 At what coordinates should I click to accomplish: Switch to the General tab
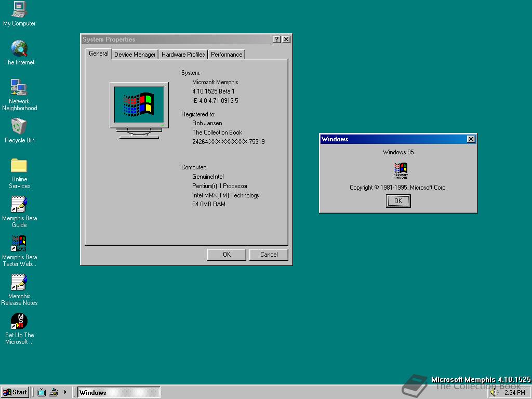[98, 54]
